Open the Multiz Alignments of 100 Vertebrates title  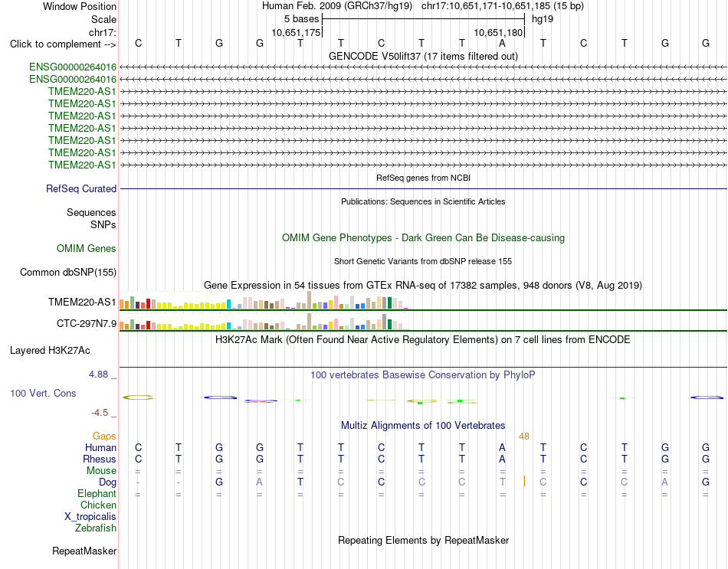(423, 426)
